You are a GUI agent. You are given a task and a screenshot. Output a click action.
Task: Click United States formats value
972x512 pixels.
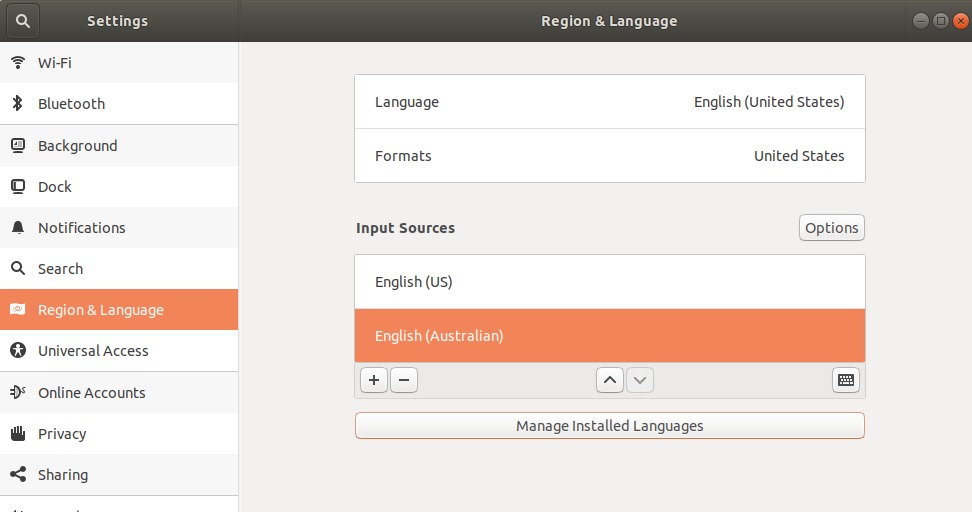[799, 156]
